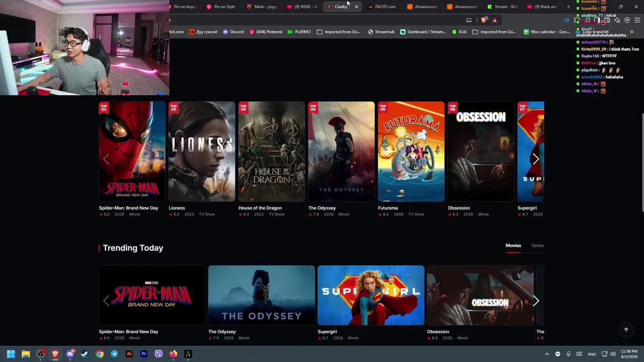Open the Lioness Top 02 poster
Screen dimensions: 644x362
point(202,151)
